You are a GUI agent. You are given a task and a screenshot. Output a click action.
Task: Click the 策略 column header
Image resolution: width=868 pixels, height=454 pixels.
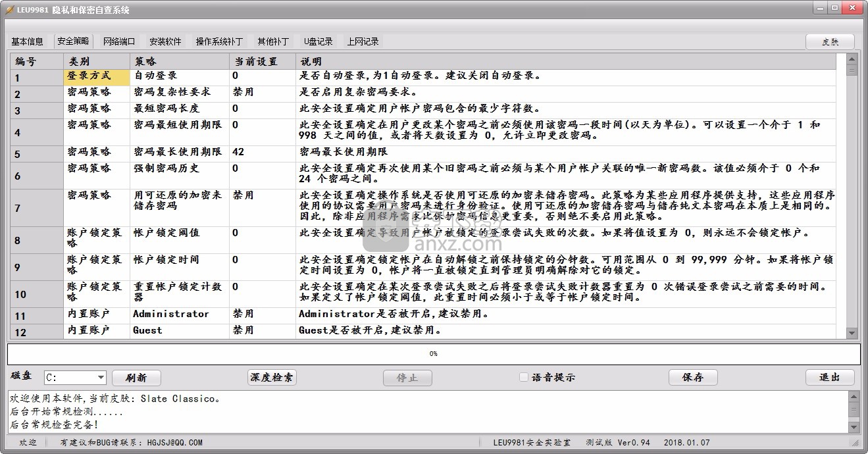tap(180, 62)
